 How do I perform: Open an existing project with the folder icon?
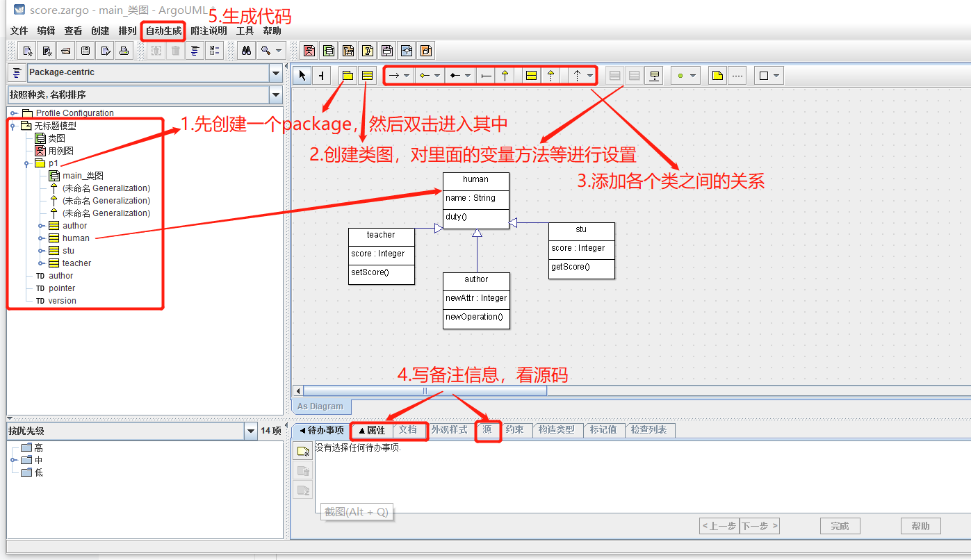(x=65, y=50)
